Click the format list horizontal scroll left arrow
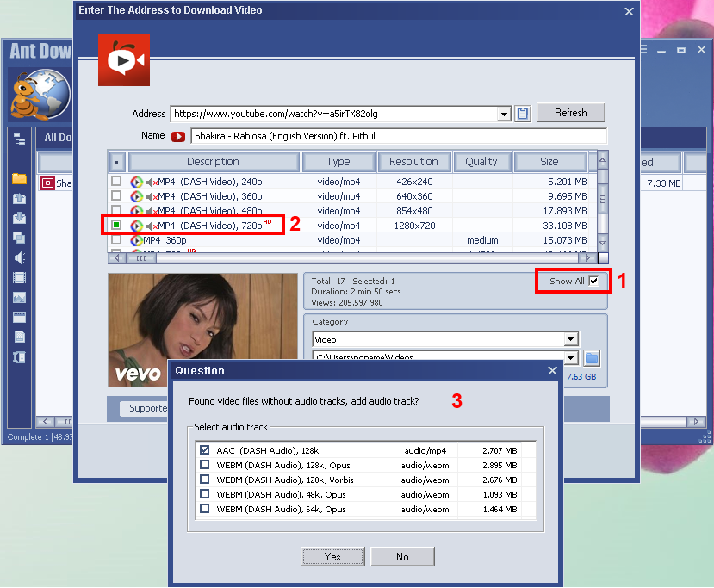The image size is (714, 588). pyautogui.click(x=116, y=258)
